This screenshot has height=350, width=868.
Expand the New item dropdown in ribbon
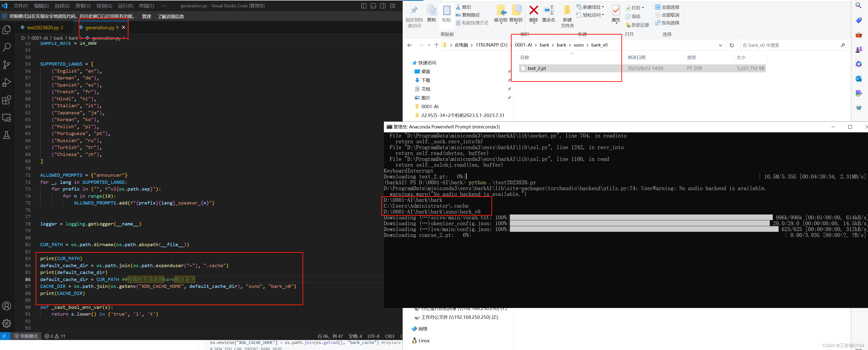pos(603,7)
